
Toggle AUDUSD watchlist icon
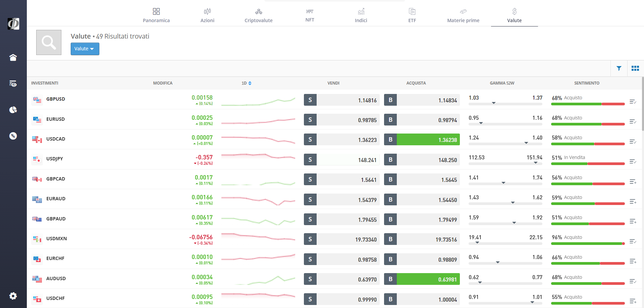(x=633, y=281)
